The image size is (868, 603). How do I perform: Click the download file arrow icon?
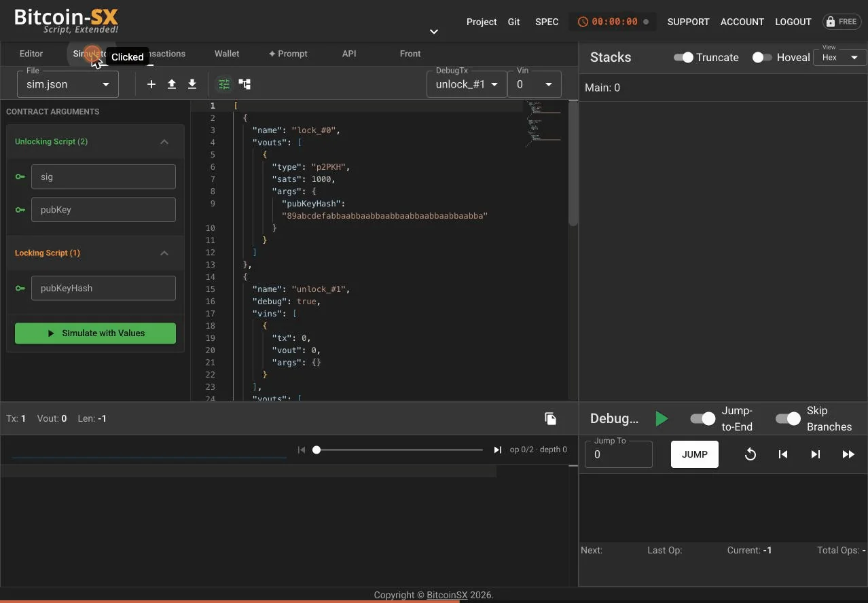pos(192,84)
